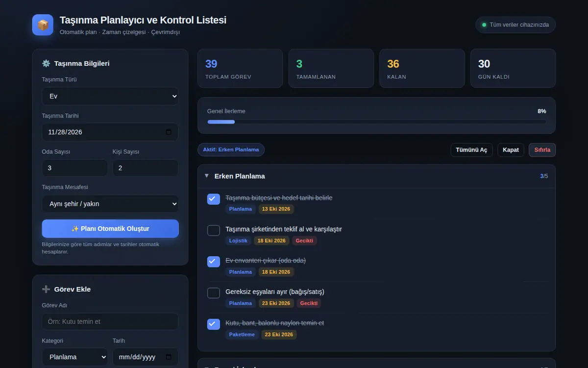Viewport: 588px width, 368px height.
Task: Click the Genel İlerleme progress bar
Action: pos(376,122)
